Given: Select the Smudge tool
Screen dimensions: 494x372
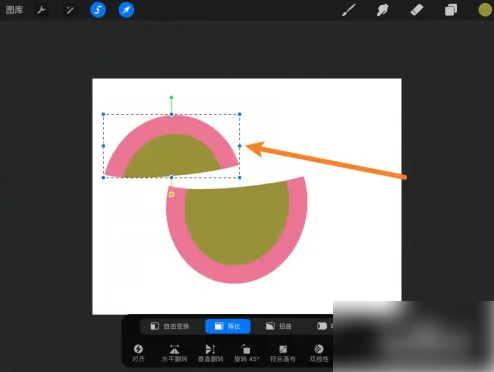Looking at the screenshot, I should [383, 10].
